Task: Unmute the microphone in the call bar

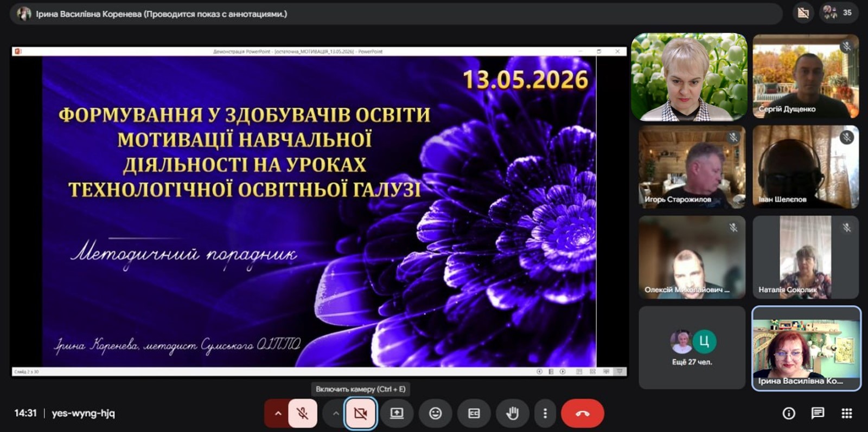Action: pos(303,414)
